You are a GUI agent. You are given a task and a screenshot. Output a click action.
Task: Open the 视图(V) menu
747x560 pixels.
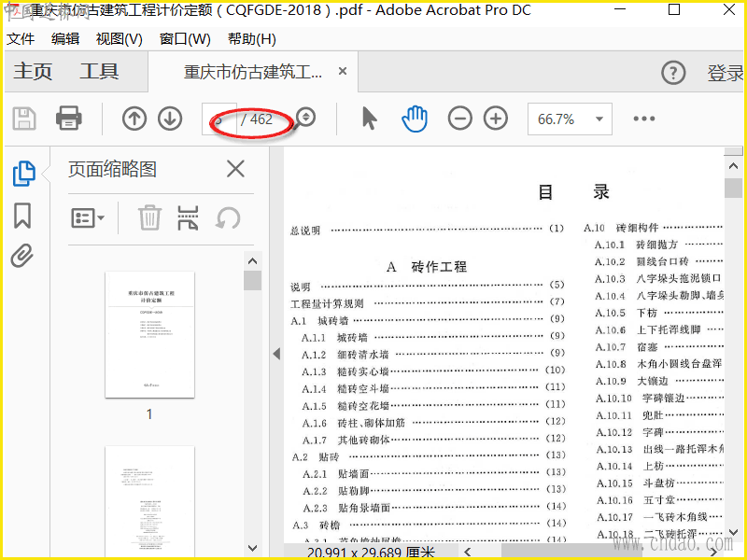tap(120, 38)
